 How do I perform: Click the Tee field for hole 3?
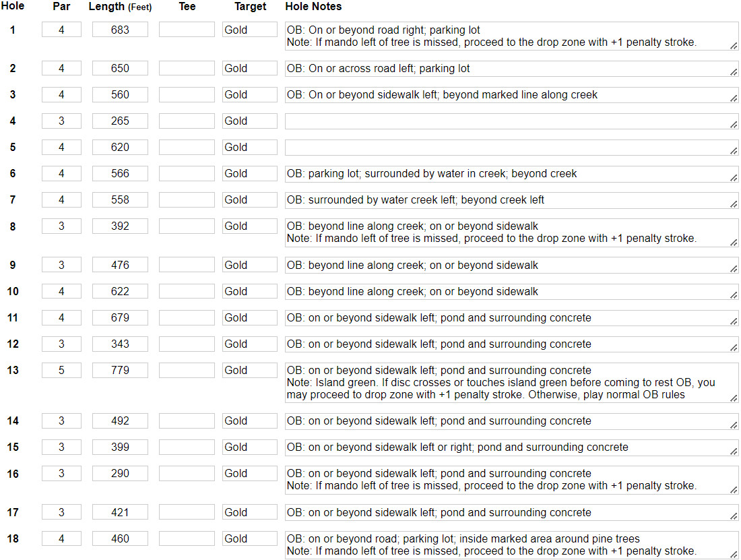point(187,95)
